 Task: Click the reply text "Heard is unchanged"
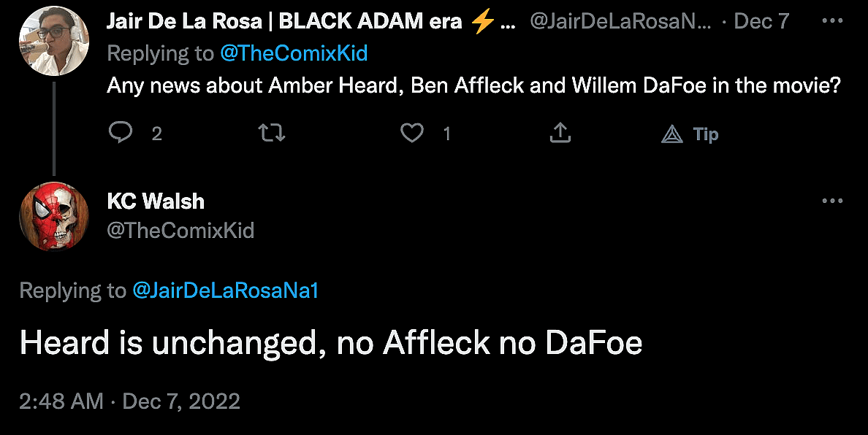pyautogui.click(x=330, y=343)
